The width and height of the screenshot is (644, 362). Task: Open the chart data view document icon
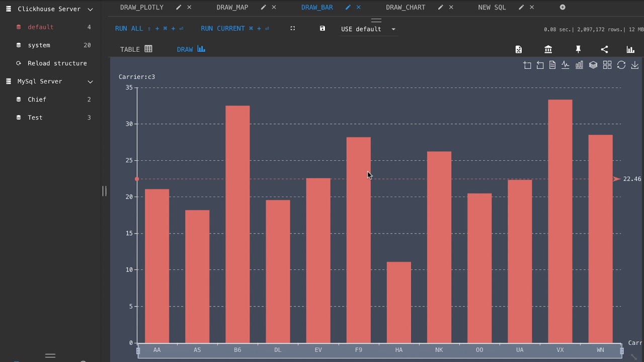pos(552,65)
